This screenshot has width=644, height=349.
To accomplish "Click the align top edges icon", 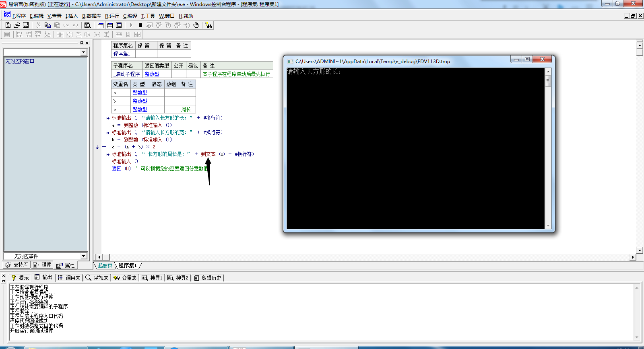I will 38,35.
